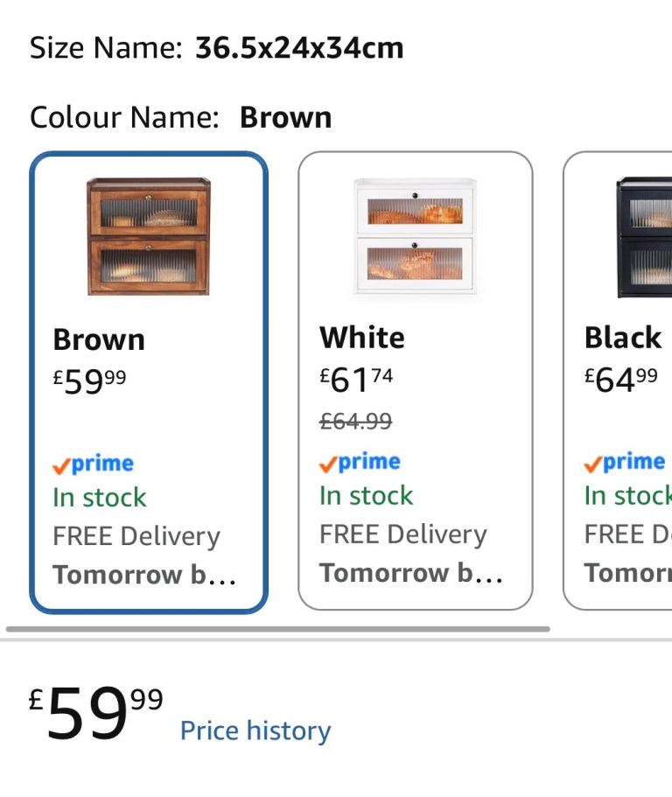The image size is (672, 797).
Task: Click the £64.99 price on the Black option
Action: coord(622,380)
